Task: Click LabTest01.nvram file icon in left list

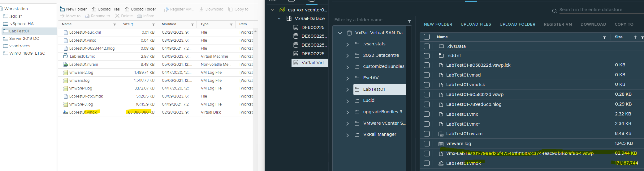Action: click(x=66, y=65)
